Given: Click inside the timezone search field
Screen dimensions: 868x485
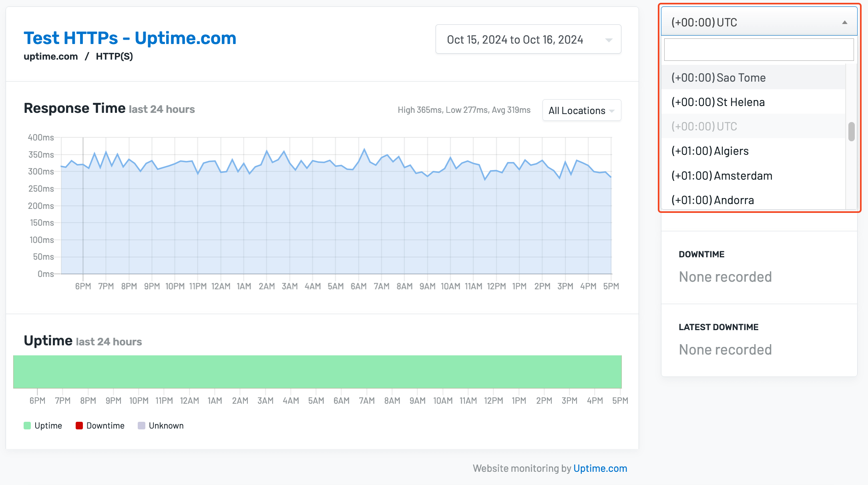Looking at the screenshot, I should coord(758,49).
